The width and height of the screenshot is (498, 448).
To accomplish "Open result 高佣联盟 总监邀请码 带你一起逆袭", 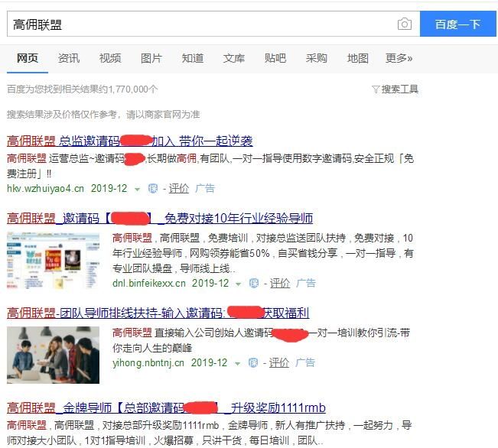I will (x=129, y=141).
